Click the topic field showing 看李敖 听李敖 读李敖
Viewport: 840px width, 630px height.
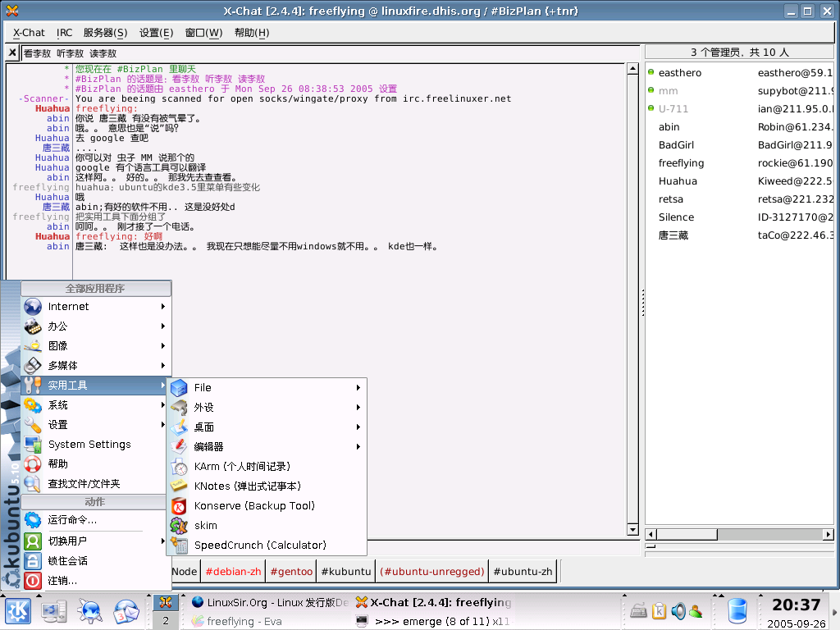click(x=331, y=53)
